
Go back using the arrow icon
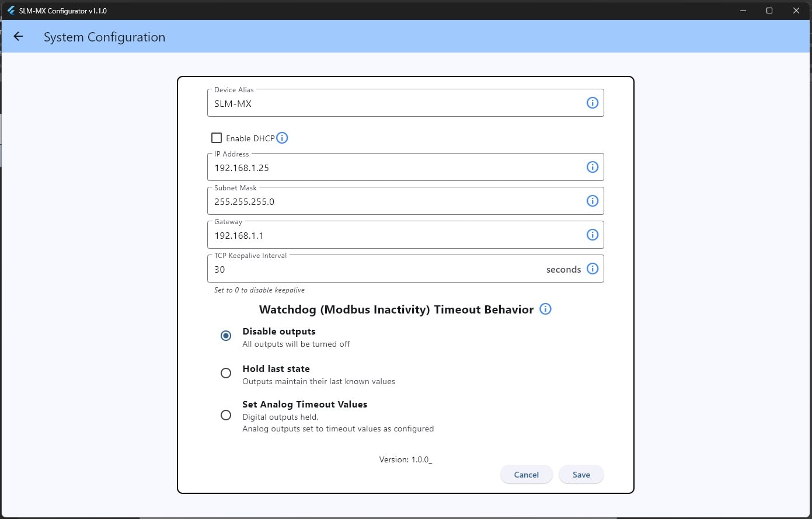(x=18, y=36)
